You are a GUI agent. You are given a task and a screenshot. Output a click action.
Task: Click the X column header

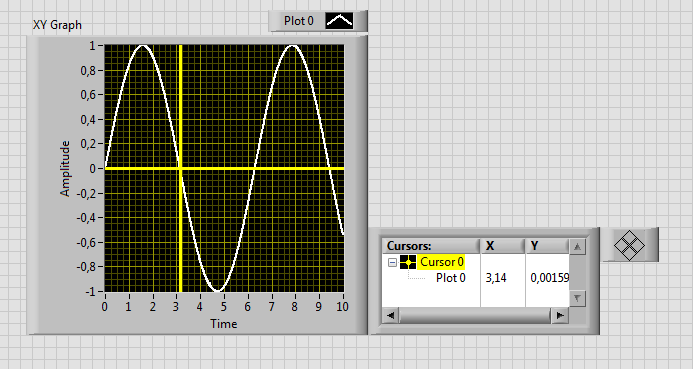(x=503, y=246)
